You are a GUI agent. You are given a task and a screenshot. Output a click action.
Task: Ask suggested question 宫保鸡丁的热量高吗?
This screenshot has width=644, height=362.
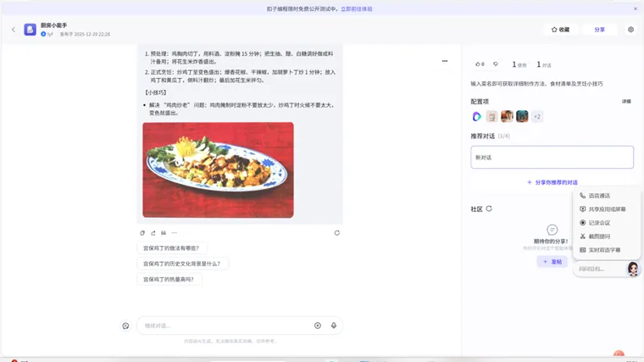pyautogui.click(x=169, y=280)
